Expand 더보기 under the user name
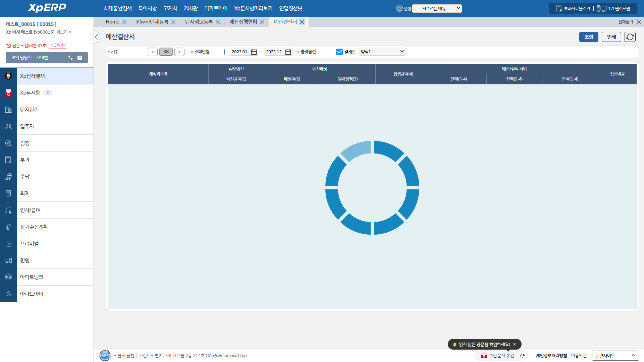Image resolution: width=644 pixels, height=362 pixels. tap(64, 32)
